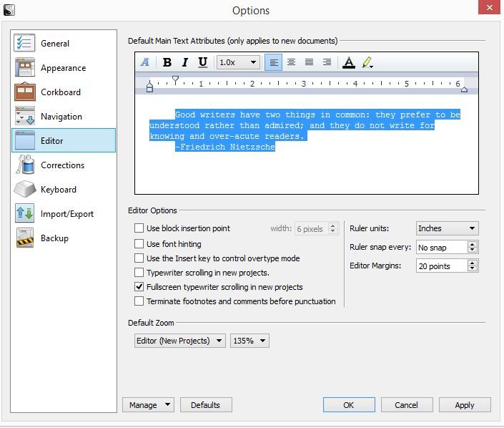Toggle Insert key overtype mode checkbox
This screenshot has height=428, width=504.
(139, 258)
